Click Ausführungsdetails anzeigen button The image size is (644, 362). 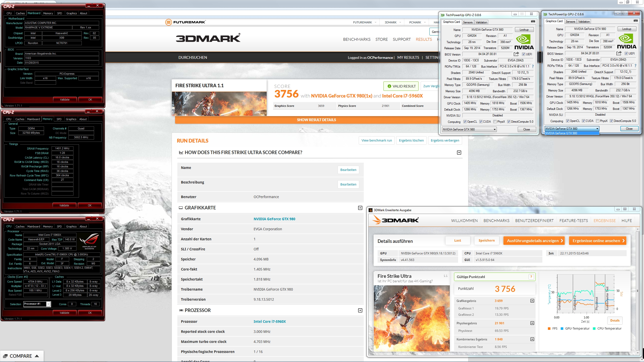(x=534, y=241)
